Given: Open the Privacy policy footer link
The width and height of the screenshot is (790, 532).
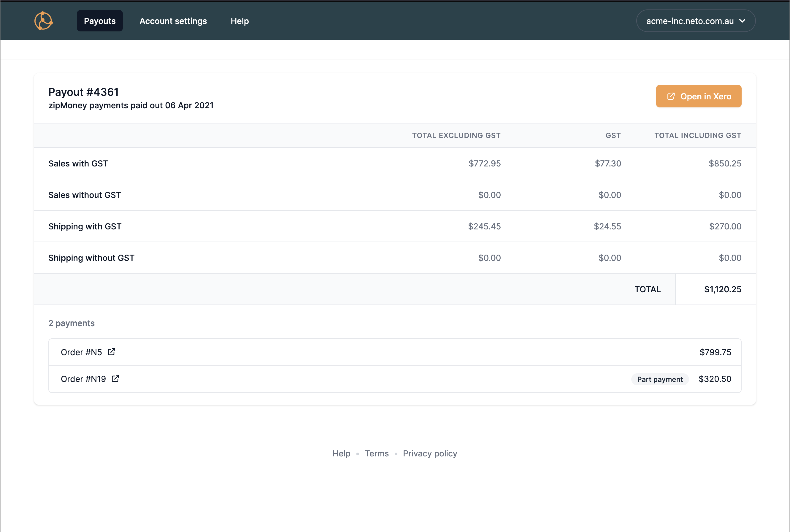Looking at the screenshot, I should pyautogui.click(x=430, y=453).
